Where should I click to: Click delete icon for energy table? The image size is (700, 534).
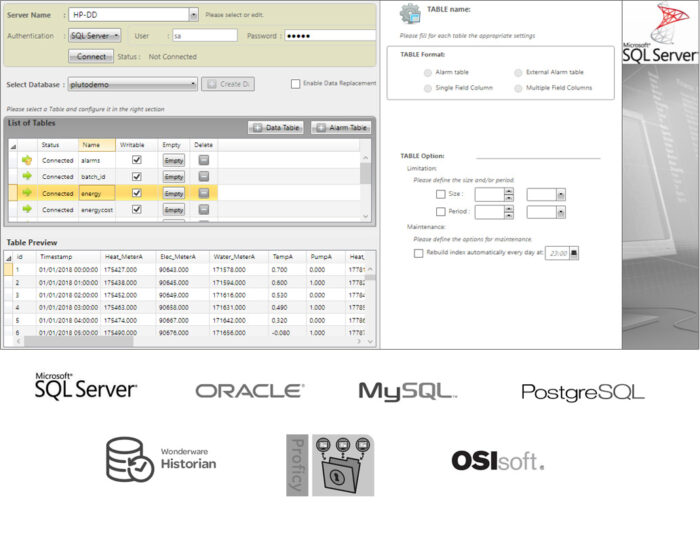tap(204, 193)
